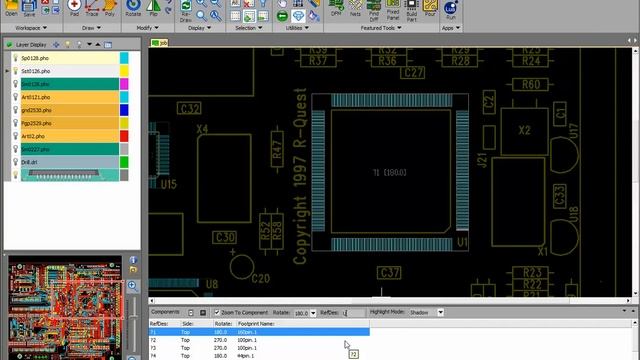
Task: Expand the Workspace ribbon group dropdown
Action: click(x=44, y=28)
